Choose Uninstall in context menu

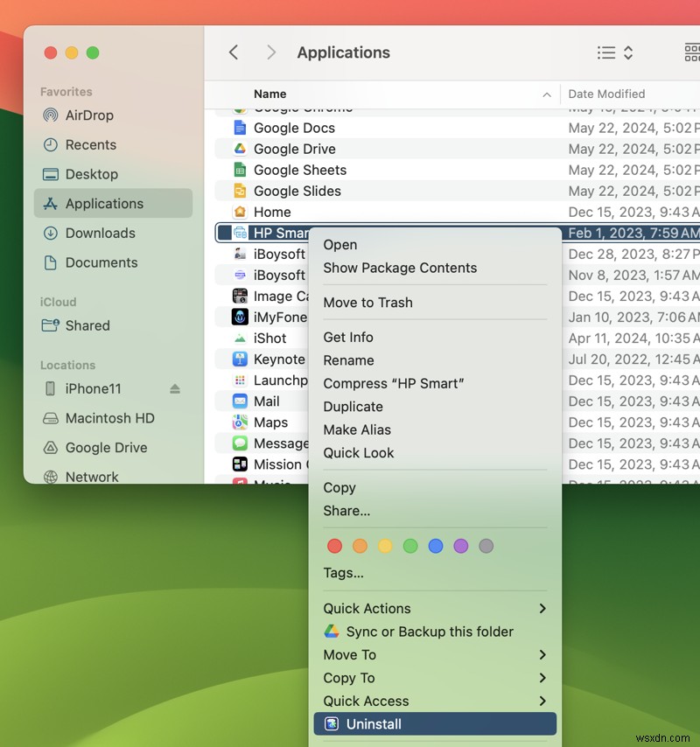(435, 724)
